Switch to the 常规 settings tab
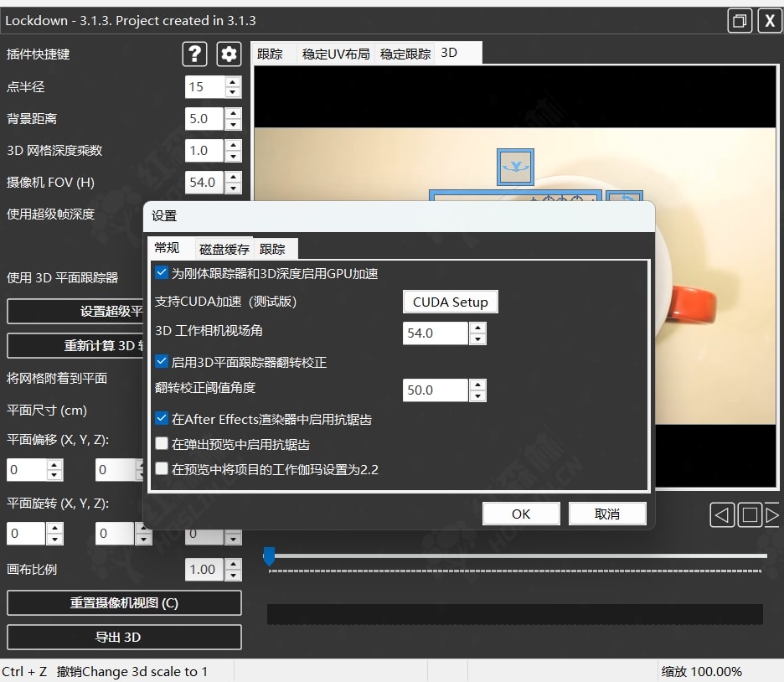The image size is (784, 682). tap(171, 248)
